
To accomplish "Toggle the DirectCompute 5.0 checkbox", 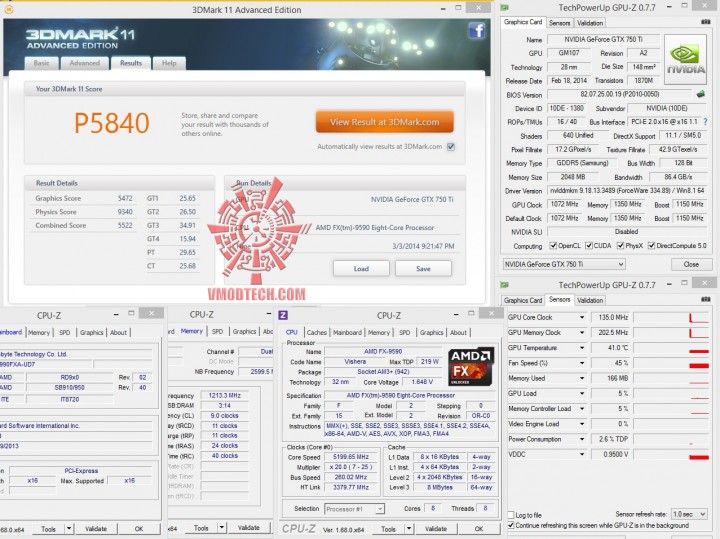I will pos(652,246).
